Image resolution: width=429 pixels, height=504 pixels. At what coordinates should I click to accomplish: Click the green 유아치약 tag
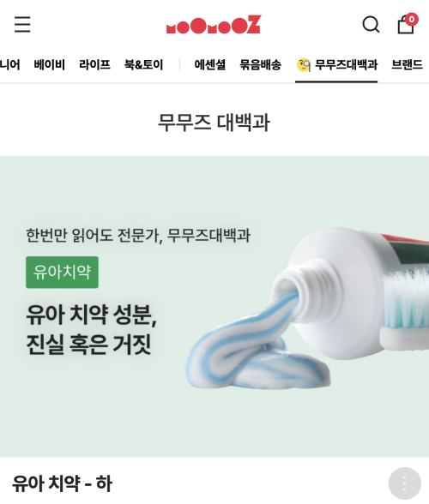click(62, 273)
